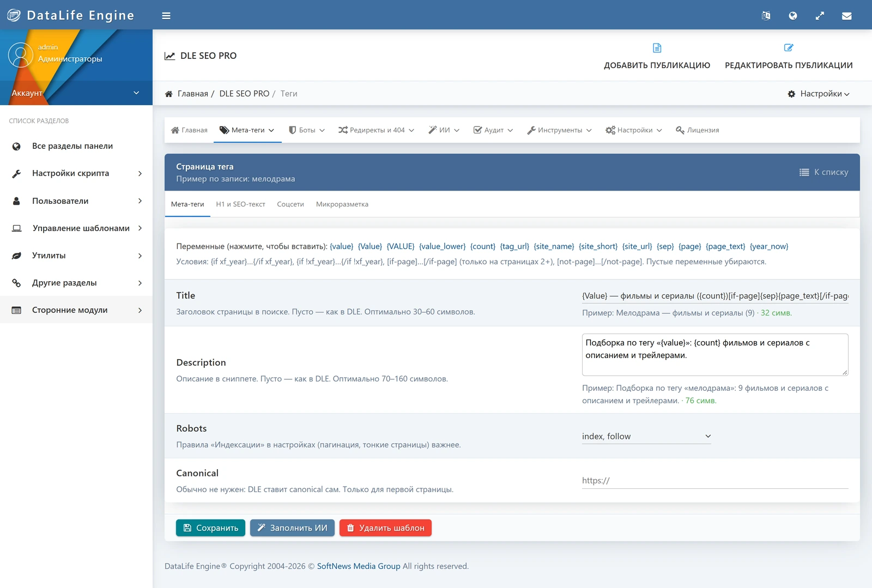Insert the {site_name} variable
The image size is (872, 588).
tap(554, 246)
